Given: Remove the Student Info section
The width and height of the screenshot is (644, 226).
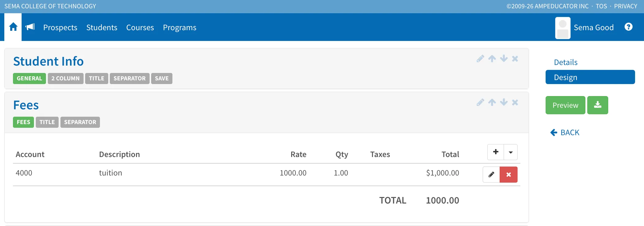Looking at the screenshot, I should (x=515, y=59).
